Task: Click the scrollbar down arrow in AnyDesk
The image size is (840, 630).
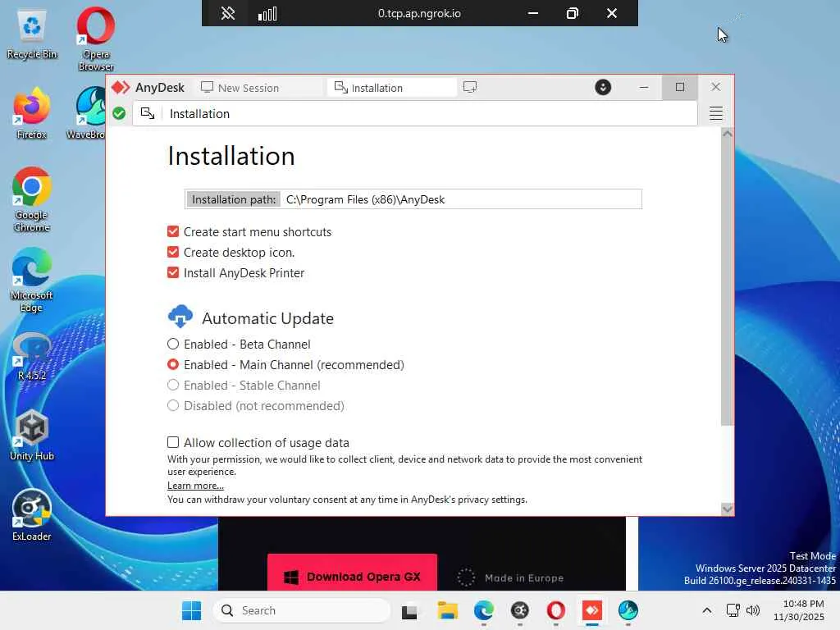Action: pyautogui.click(x=727, y=509)
